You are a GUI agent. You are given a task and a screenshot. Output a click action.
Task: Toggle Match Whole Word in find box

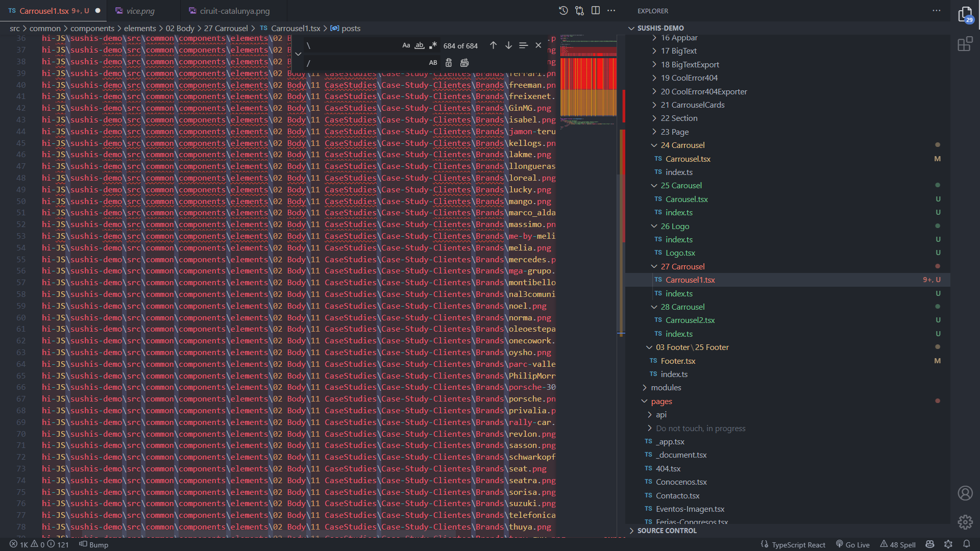click(x=420, y=45)
